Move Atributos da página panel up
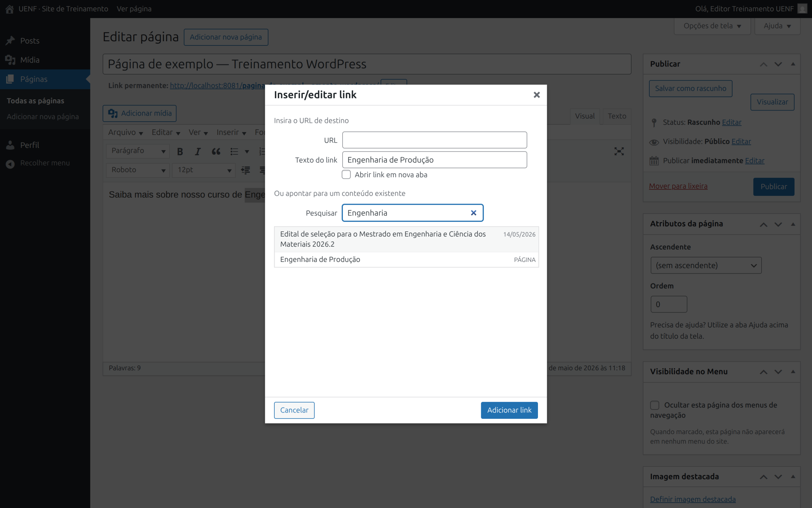The image size is (812, 508). tap(763, 224)
